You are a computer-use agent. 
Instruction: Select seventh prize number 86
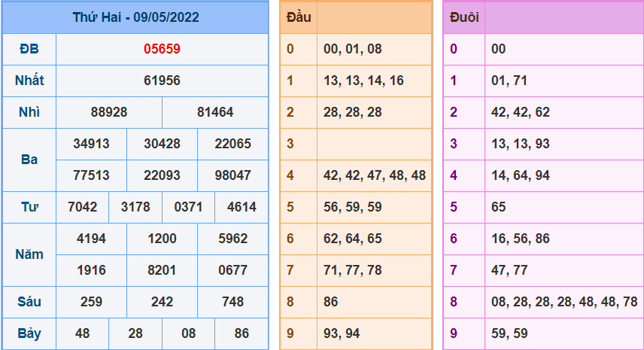[x=241, y=333]
